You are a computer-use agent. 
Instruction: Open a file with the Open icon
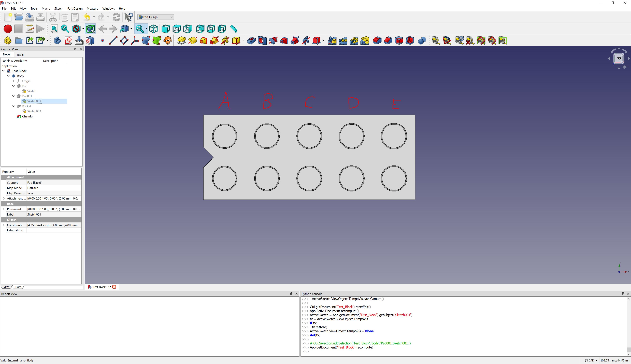tap(19, 17)
